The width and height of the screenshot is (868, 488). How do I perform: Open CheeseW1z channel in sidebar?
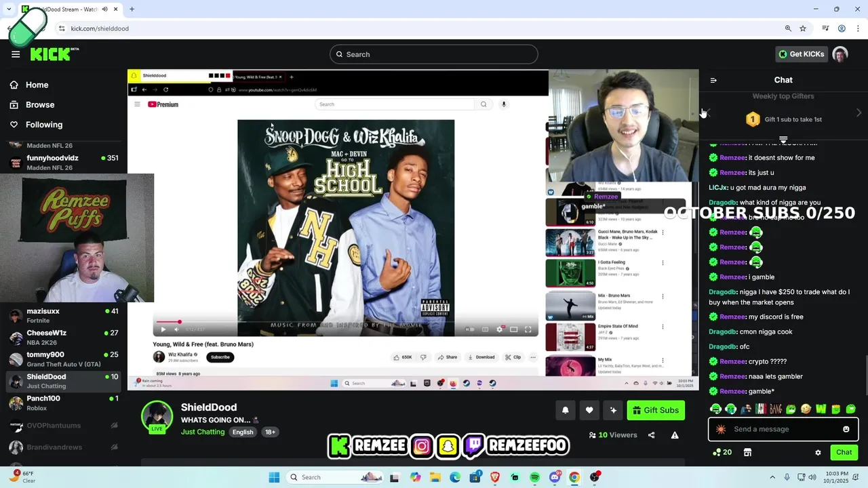[64, 338]
